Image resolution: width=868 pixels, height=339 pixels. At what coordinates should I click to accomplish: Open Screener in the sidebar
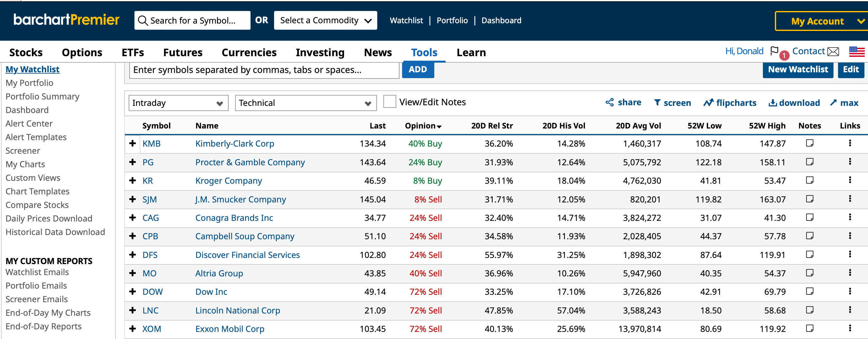click(x=23, y=151)
